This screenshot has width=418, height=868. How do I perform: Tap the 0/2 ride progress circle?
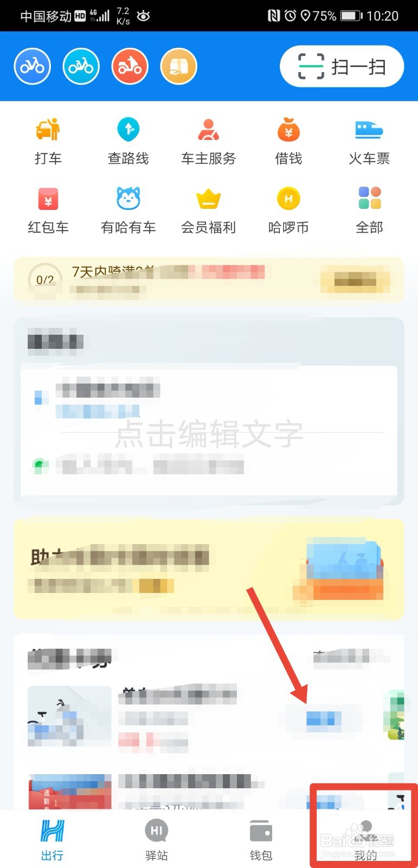click(x=45, y=279)
